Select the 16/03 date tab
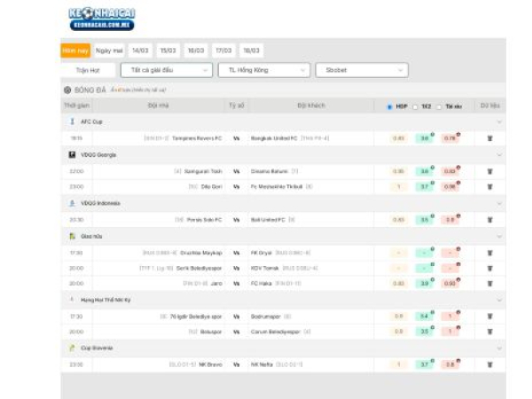Image resolution: width=532 pixels, height=399 pixels. (196, 51)
